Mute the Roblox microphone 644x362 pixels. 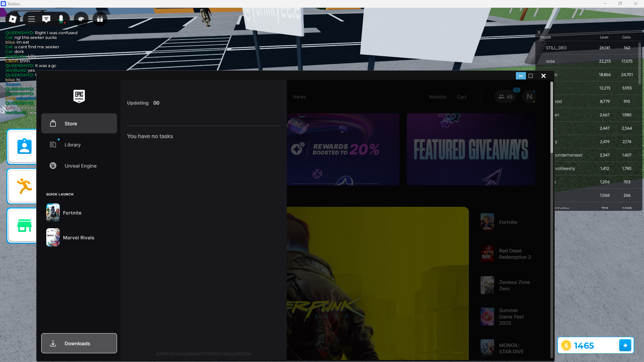click(x=61, y=19)
